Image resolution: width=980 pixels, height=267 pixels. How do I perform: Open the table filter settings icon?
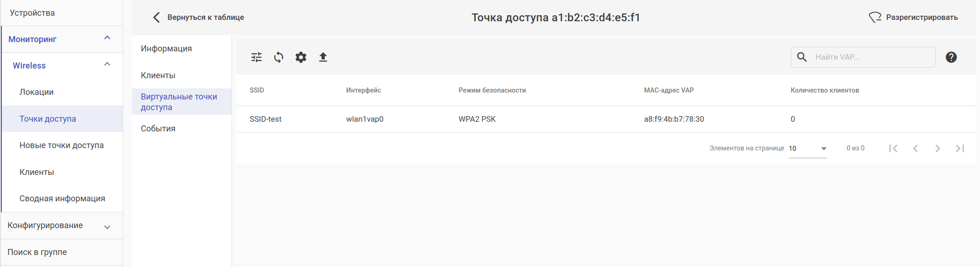tap(257, 57)
